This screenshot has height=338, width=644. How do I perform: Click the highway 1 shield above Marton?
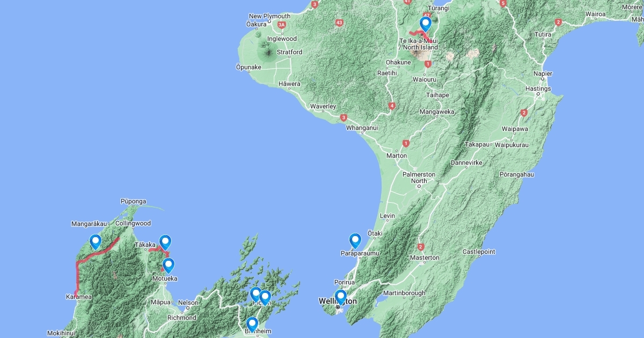406,144
